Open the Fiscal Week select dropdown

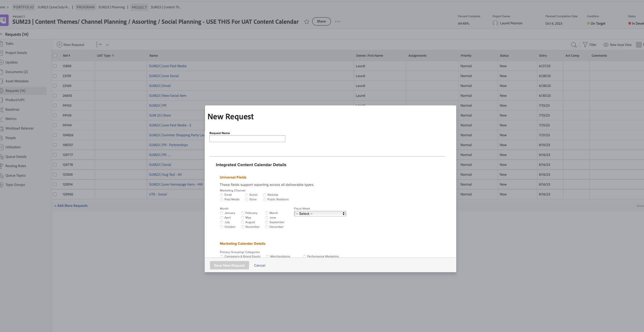click(320, 214)
